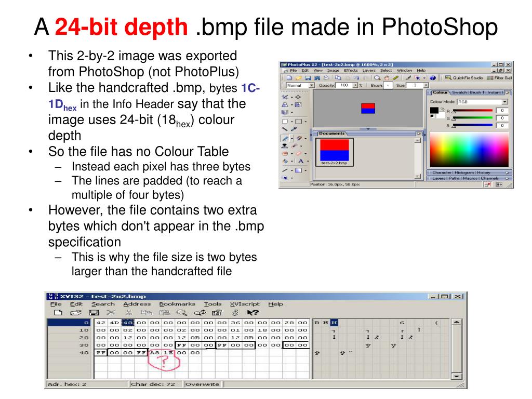Select hex byte '18' in row 10

point(262,330)
